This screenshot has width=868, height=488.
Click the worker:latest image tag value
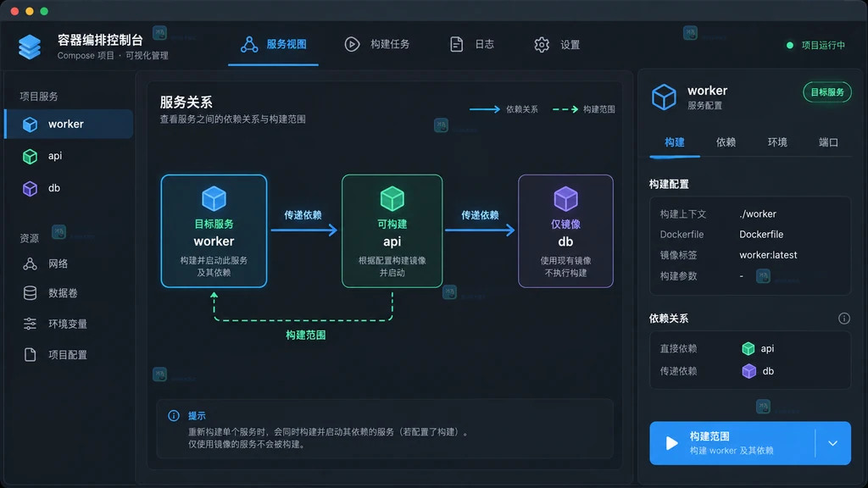click(768, 255)
